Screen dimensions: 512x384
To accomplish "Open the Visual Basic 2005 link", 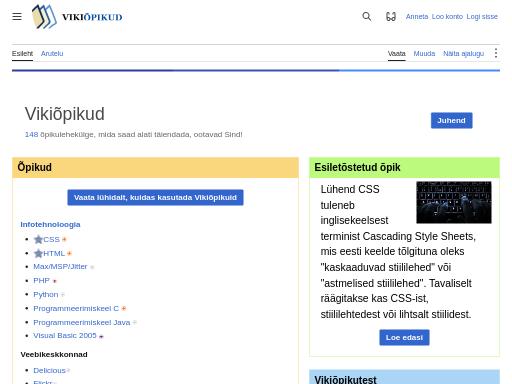I will click(65, 336).
